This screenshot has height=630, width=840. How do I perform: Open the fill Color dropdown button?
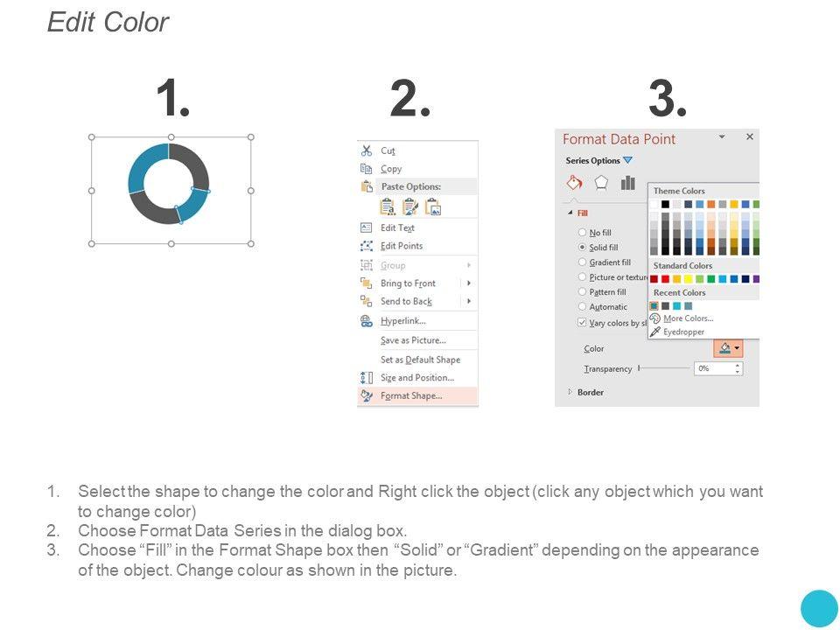coord(728,348)
